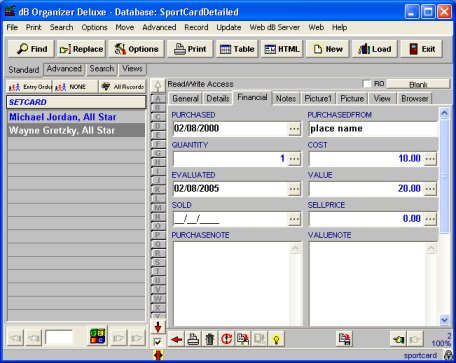Viewport: 456px width, 363px height.
Task: Switch to Table view
Action: (237, 49)
